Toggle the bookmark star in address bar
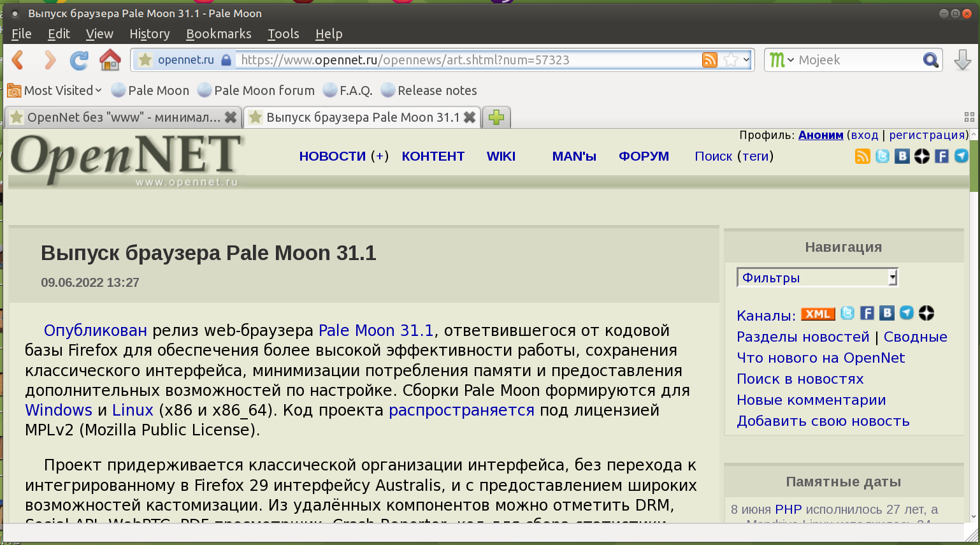Image resolution: width=980 pixels, height=545 pixels. point(731,60)
